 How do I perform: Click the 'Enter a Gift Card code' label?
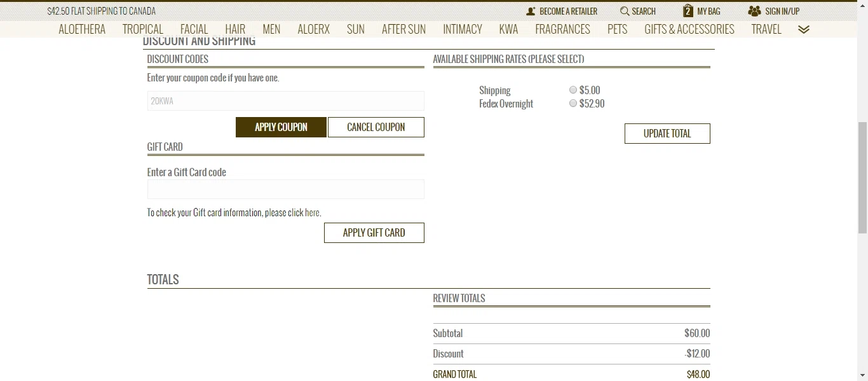pyautogui.click(x=186, y=172)
